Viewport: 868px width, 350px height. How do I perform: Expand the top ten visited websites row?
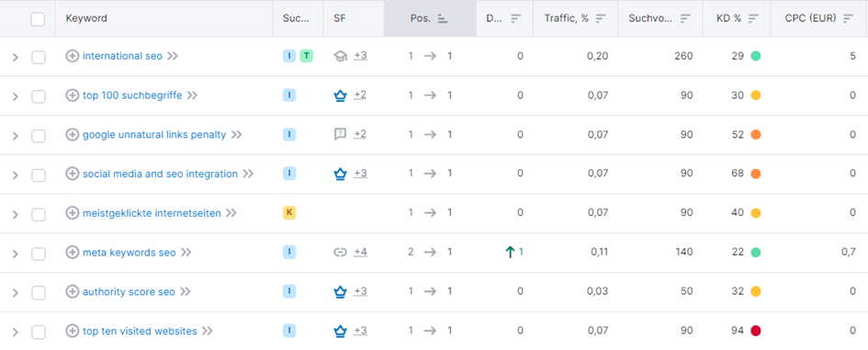tap(16, 333)
